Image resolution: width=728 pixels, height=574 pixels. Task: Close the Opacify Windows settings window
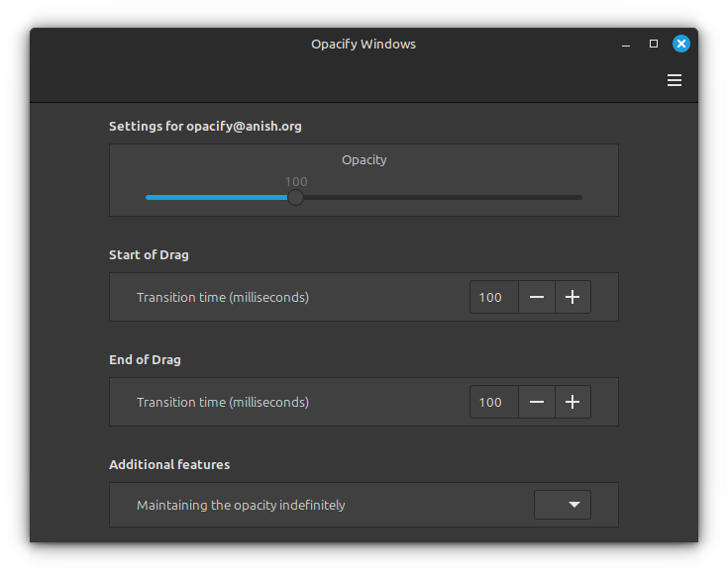(681, 44)
